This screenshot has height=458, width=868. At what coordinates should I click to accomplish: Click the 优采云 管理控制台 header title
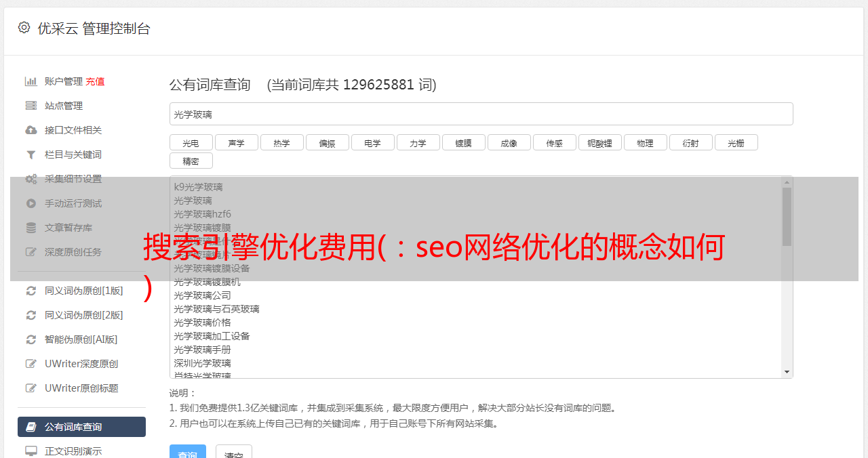[94, 28]
